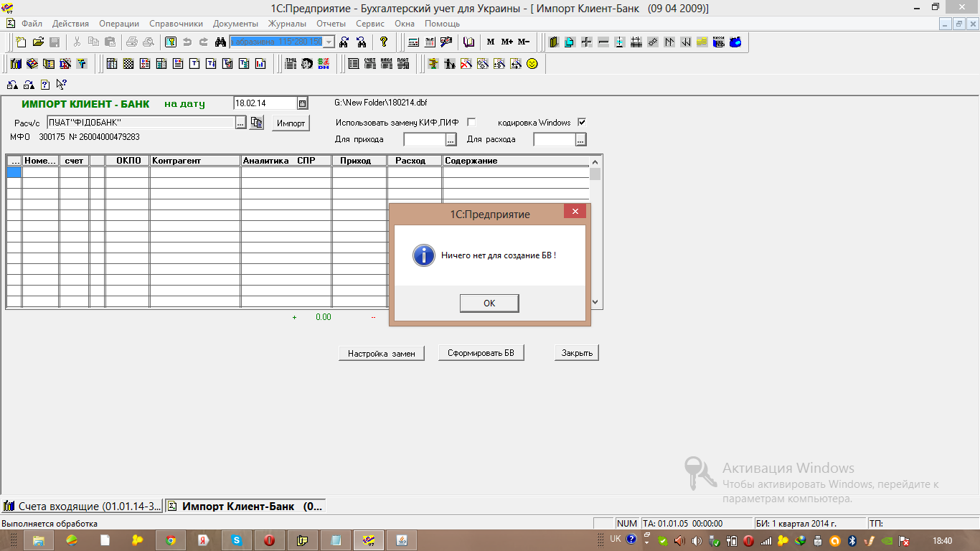
Task: Click the arrow with question mark help cursor
Action: tap(61, 85)
